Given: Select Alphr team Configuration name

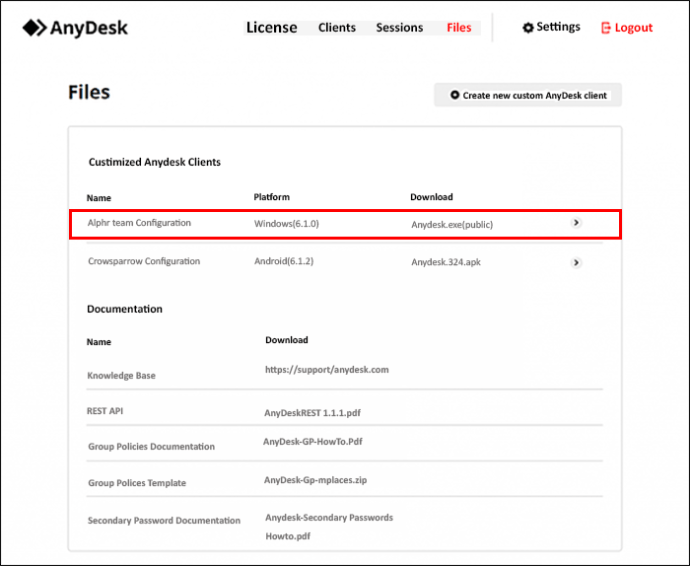Looking at the screenshot, I should pyautogui.click(x=139, y=223).
